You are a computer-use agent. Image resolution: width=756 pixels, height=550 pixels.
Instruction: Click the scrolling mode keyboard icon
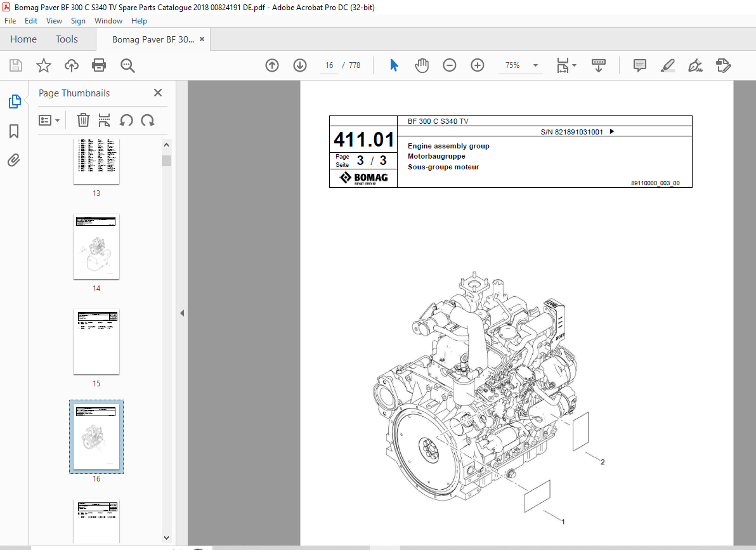598,65
